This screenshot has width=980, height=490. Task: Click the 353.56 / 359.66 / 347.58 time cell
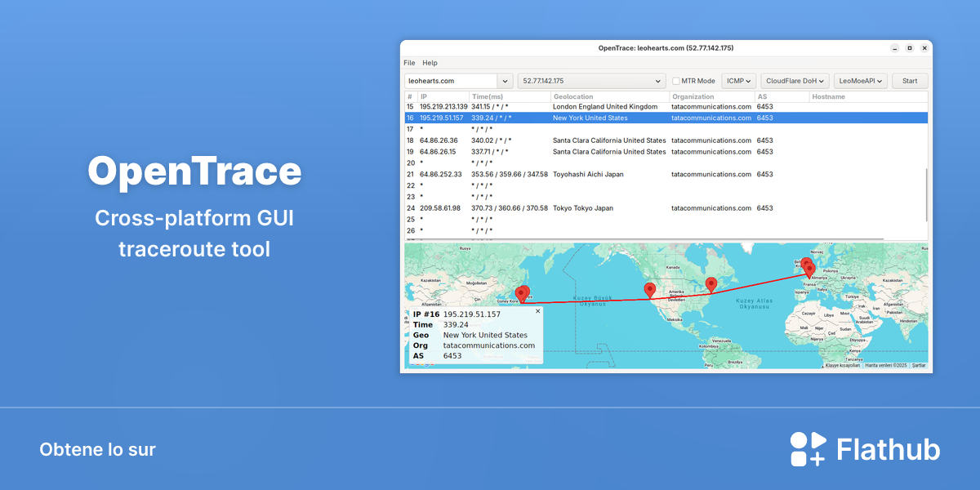(510, 174)
